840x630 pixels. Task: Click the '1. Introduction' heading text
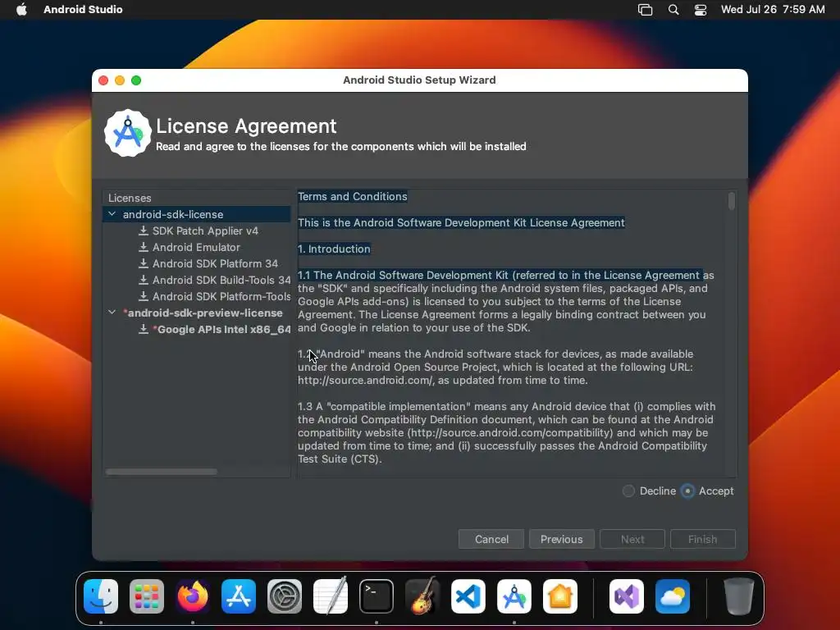pyautogui.click(x=334, y=249)
